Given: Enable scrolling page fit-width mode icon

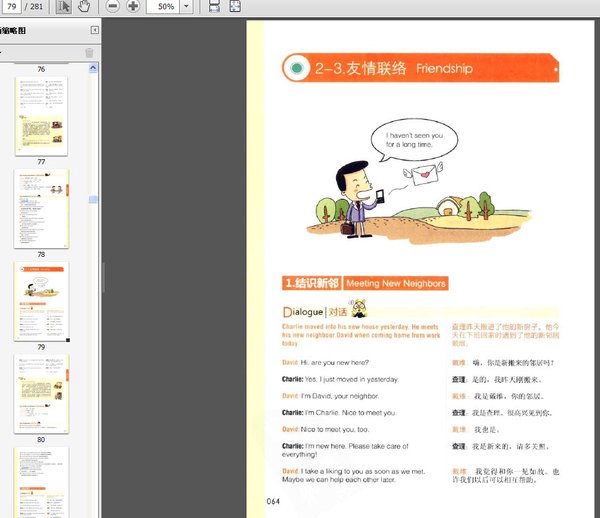Looking at the screenshot, I should click(214, 6).
